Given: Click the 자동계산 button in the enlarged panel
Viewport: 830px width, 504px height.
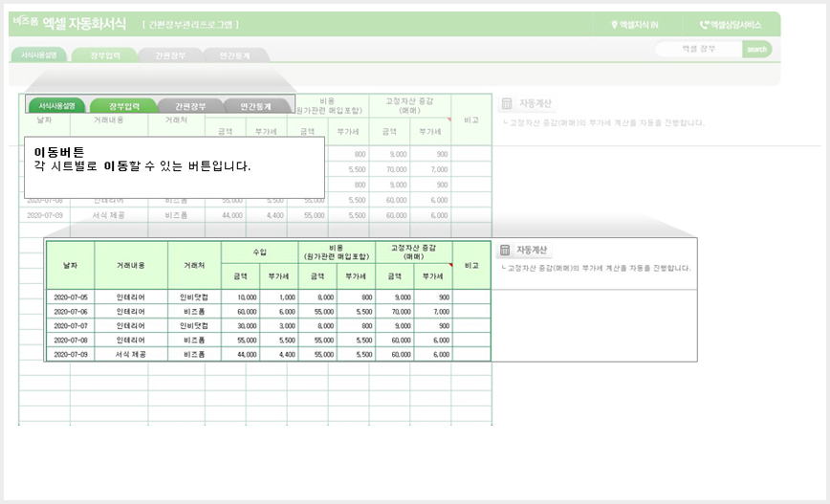Looking at the screenshot, I should 524,250.
